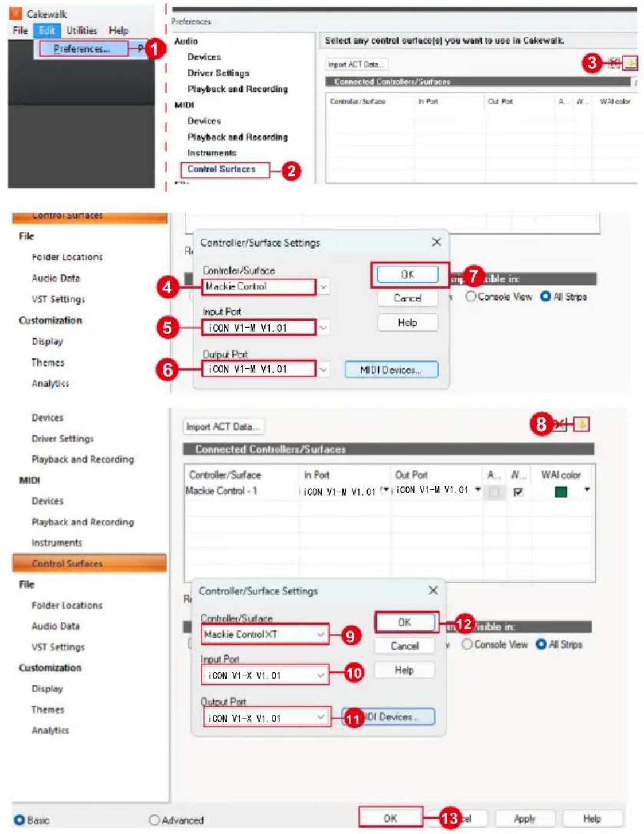Open In Port dropdown in Mackie Control - 1 row
The width and height of the screenshot is (644, 834).
pyautogui.click(x=386, y=490)
